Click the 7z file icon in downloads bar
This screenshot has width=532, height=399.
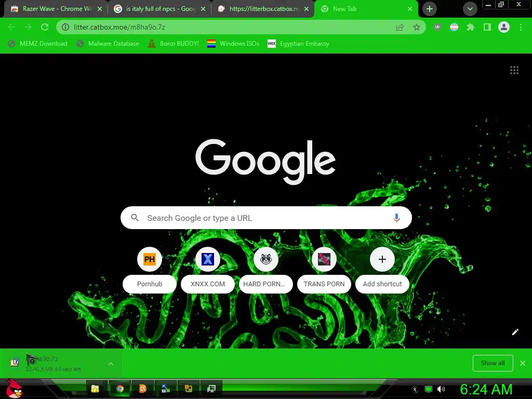coord(15,363)
